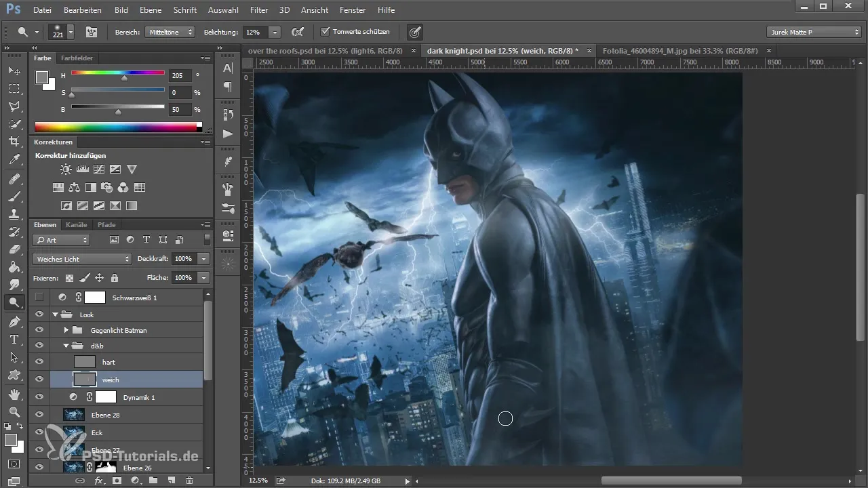Screen dimensions: 868x488
Task: Open the Farbe panel options menu
Action: (206, 58)
